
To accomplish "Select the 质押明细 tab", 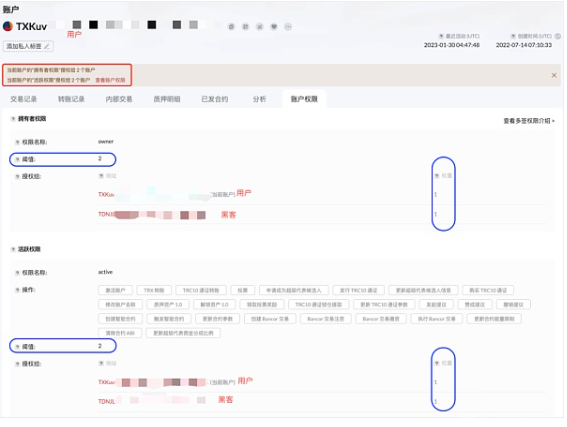I will click(167, 99).
